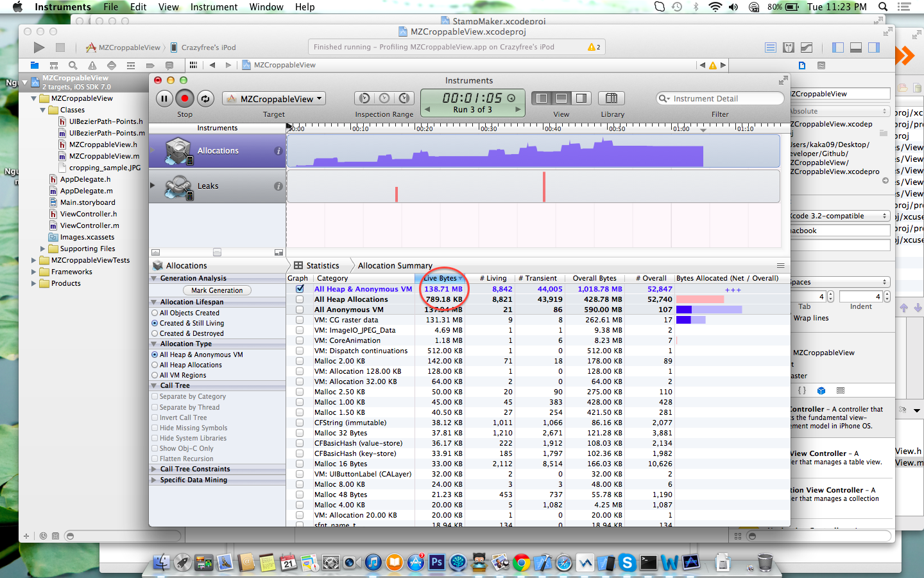Open Chrome from the Dock

[x=522, y=563]
